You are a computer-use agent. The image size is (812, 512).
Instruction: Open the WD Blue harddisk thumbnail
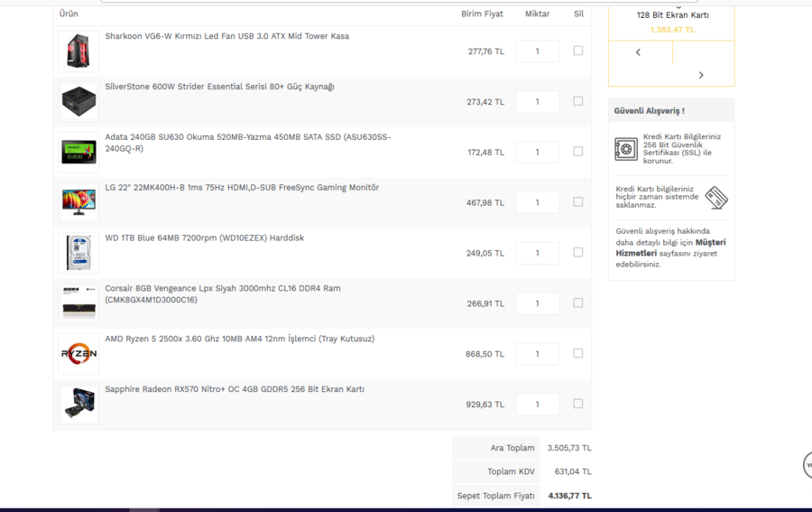(78, 252)
